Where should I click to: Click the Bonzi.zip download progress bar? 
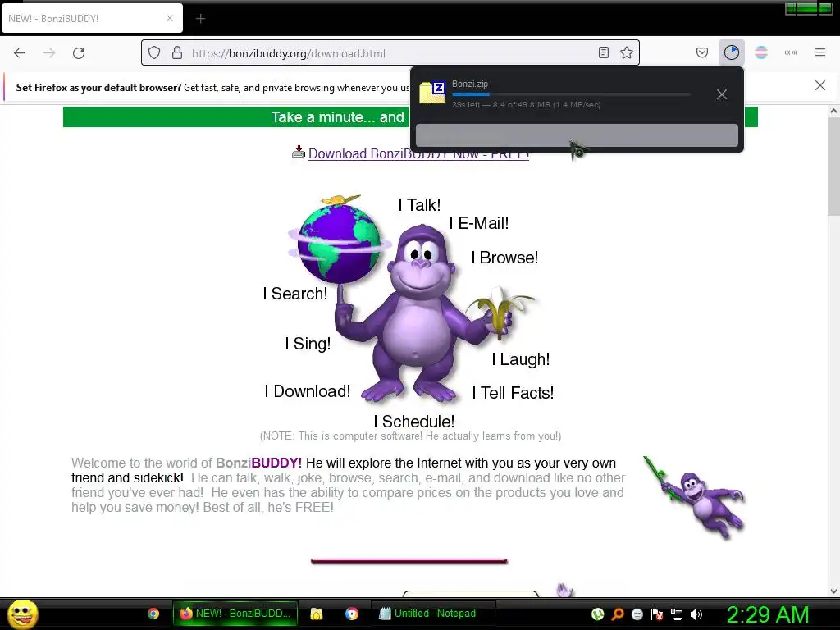point(571,94)
